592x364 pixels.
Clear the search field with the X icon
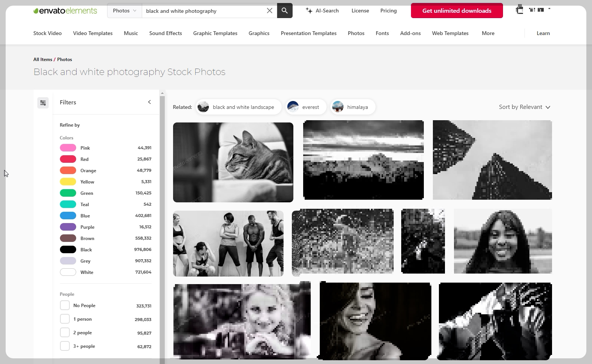coord(270,11)
